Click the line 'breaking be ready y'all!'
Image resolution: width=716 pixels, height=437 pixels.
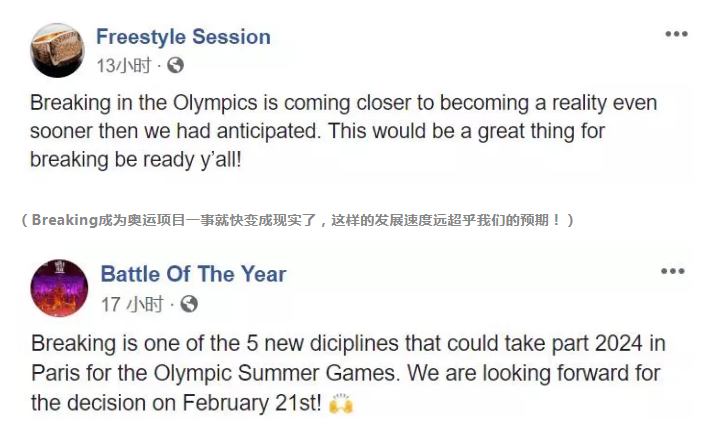pos(136,160)
